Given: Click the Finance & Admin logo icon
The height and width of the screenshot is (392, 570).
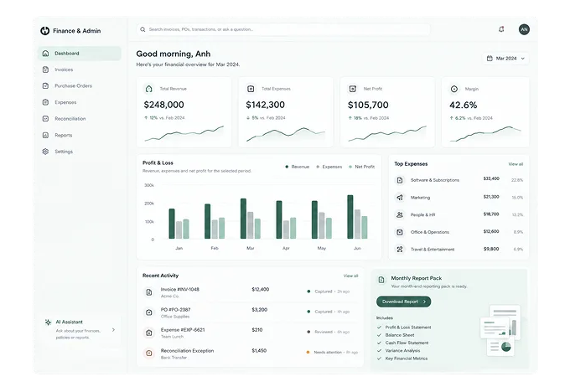Looking at the screenshot, I should coord(44,31).
